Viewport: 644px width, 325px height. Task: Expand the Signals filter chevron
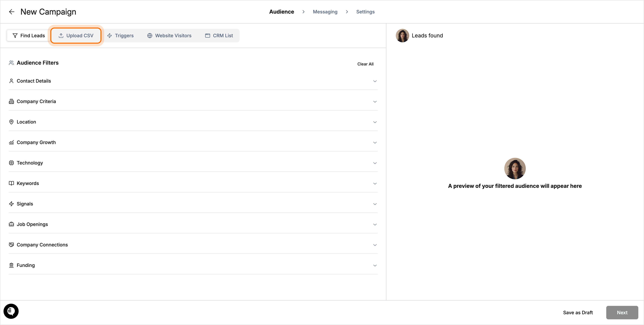tap(375, 204)
